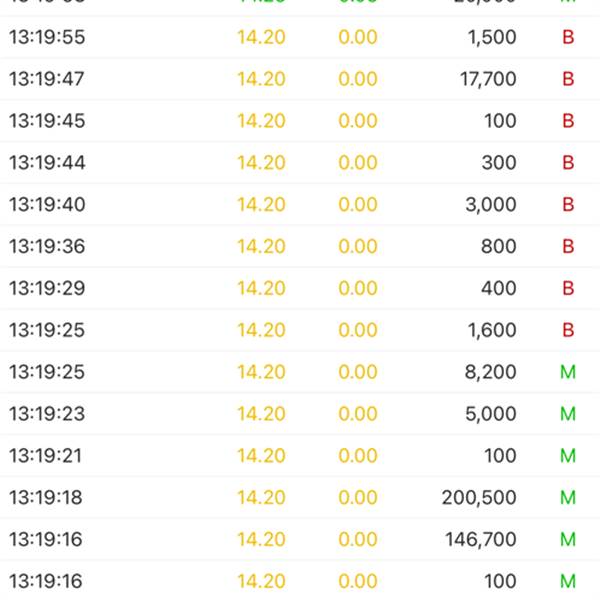Select the B marker beside 1,500
The width and height of the screenshot is (600, 600).
(x=568, y=38)
